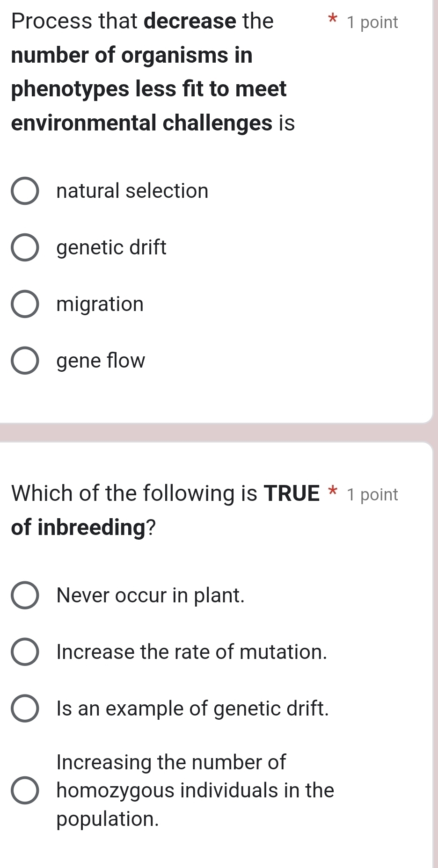The width and height of the screenshot is (438, 868).
Task: Click the gene flow answer label
Action: pos(100,361)
